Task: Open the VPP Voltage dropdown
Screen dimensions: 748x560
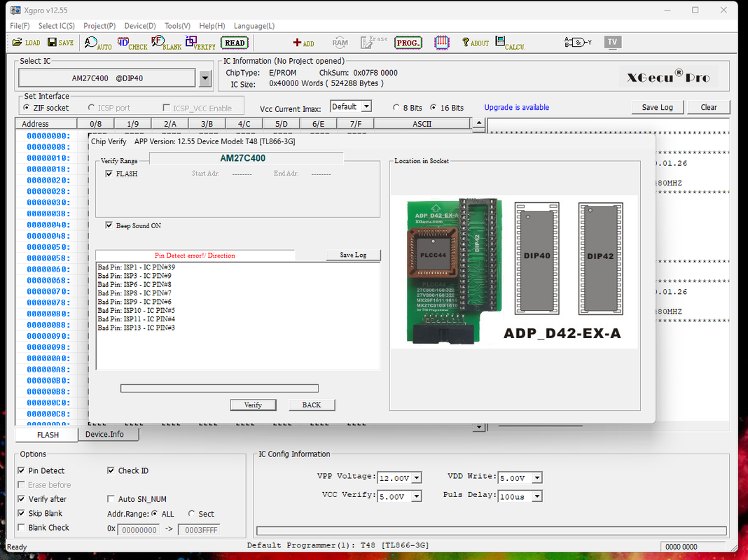Action: pyautogui.click(x=417, y=477)
